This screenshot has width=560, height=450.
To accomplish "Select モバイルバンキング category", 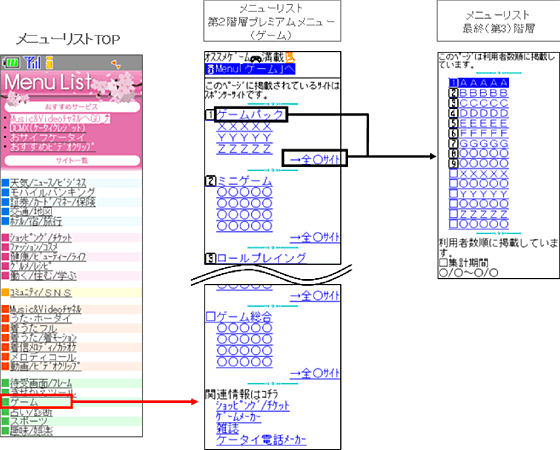I will click(x=52, y=192).
